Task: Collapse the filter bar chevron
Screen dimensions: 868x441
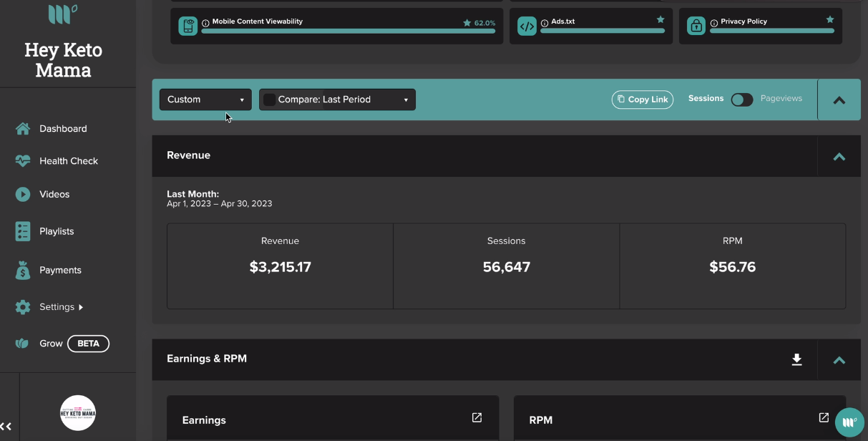Action: point(839,100)
